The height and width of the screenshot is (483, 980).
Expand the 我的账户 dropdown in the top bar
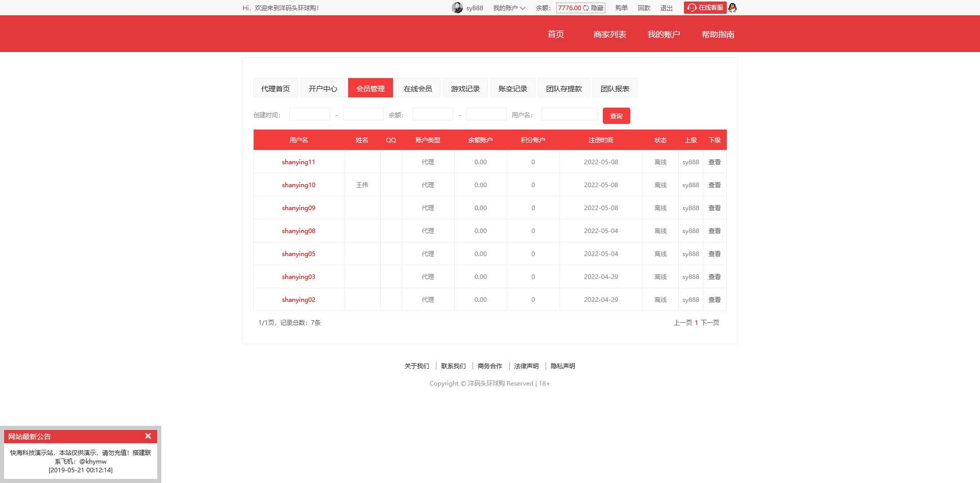[509, 8]
